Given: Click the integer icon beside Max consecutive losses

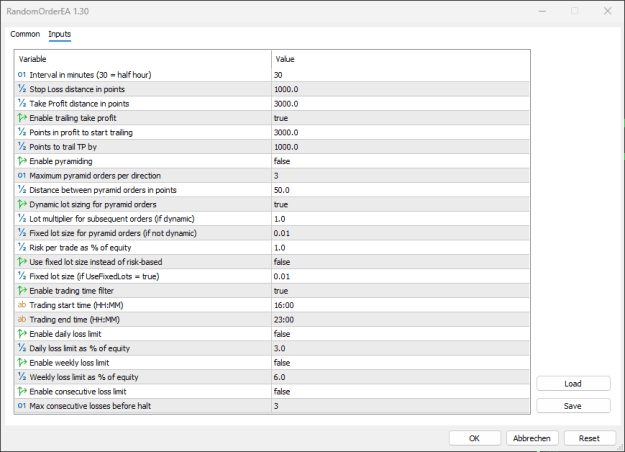Looking at the screenshot, I should pos(22,406).
